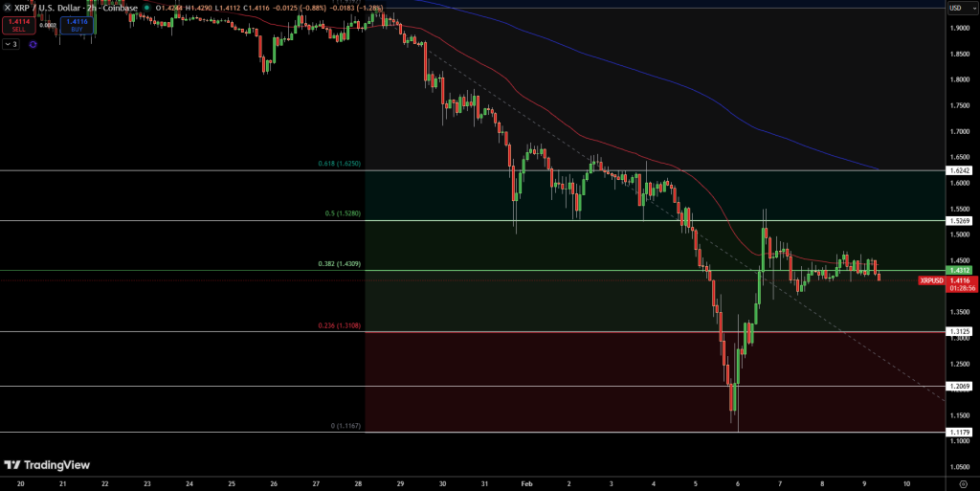The height and width of the screenshot is (491, 980).
Task: Click the 1.4116 BUY button
Action: (77, 25)
